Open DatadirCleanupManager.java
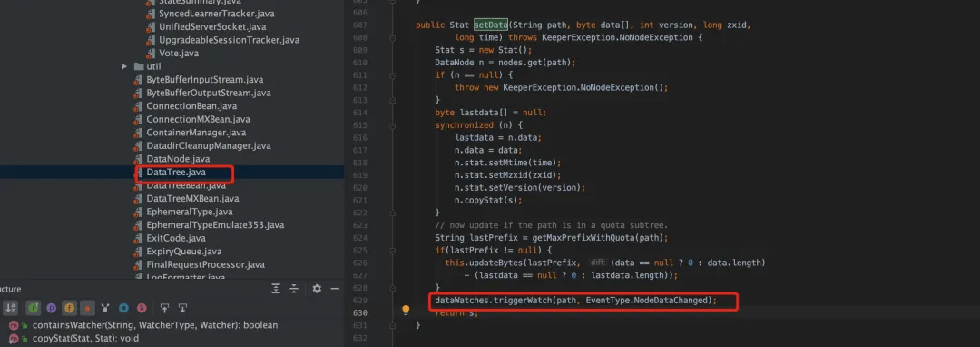Viewport: 980px width, 347px height. tap(208, 145)
